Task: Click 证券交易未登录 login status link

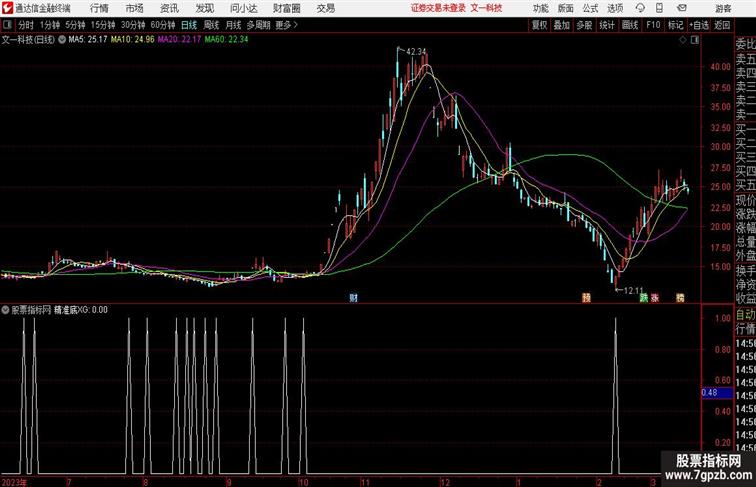Action: (x=438, y=8)
